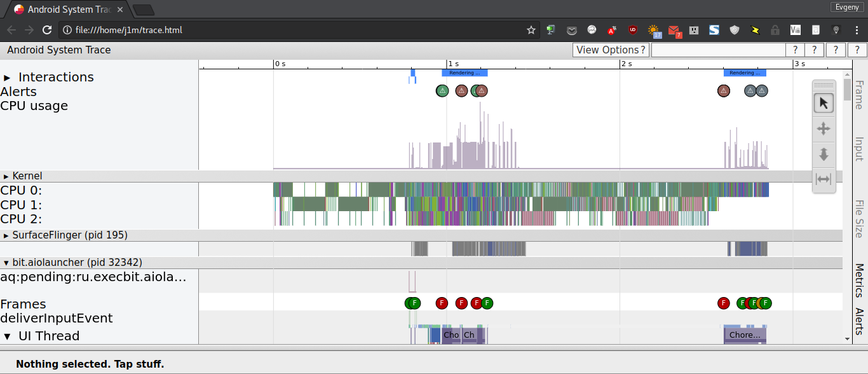Screen dimensions: 868x374
Task: Go back in browser history
Action: pyautogui.click(x=11, y=30)
